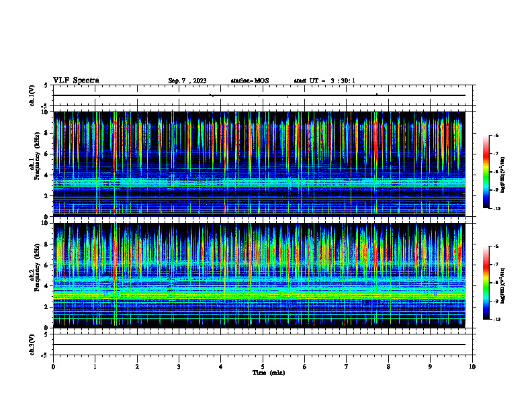This screenshot has width=532, height=411.
Task: Click the ch.2 color bar log(PSD) label
Action: (x=502, y=285)
